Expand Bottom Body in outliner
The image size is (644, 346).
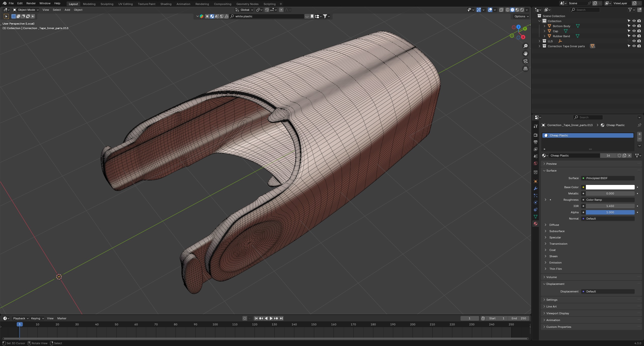[x=544, y=26]
